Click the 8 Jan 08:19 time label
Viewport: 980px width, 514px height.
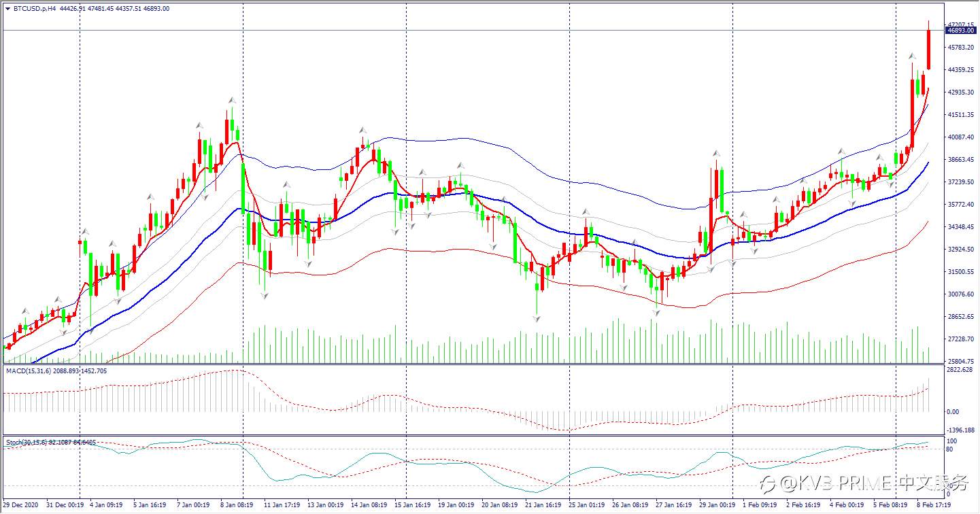(x=237, y=505)
